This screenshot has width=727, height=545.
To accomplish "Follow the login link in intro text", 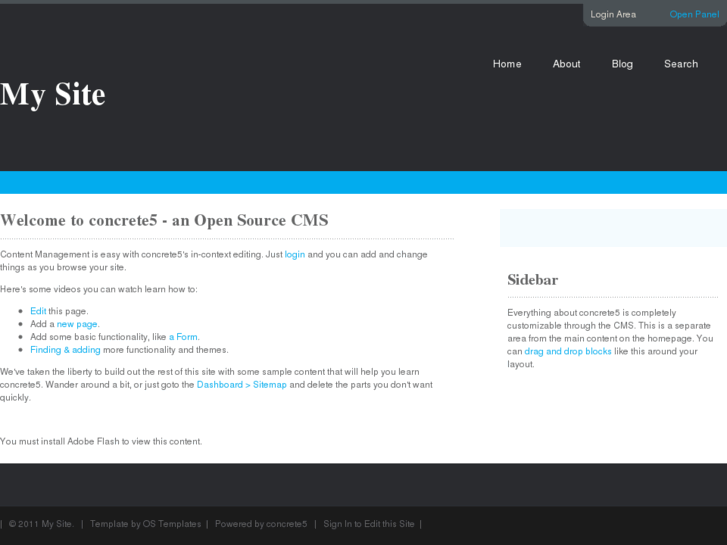I will (294, 254).
